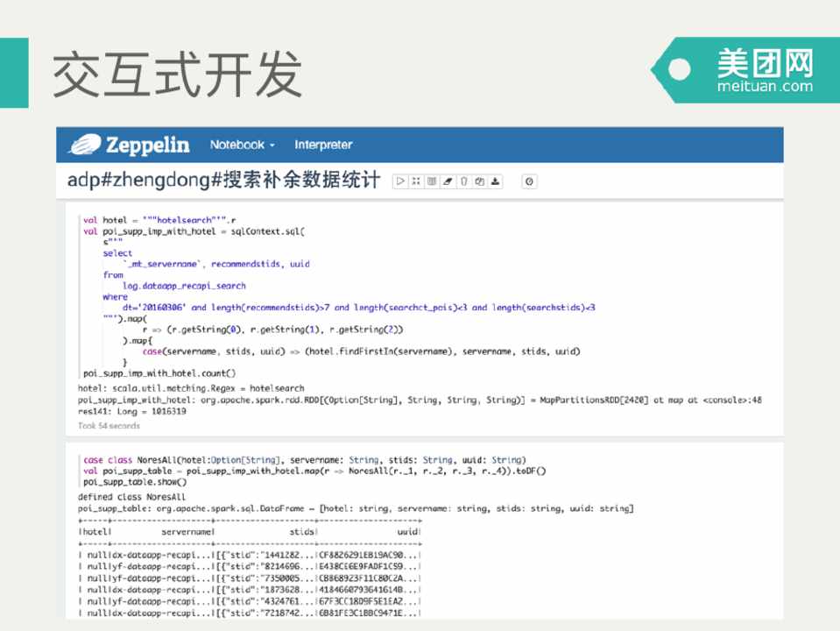Toggle show/hide output icon in notebook toolbar
840x631 pixels.
pos(431,181)
